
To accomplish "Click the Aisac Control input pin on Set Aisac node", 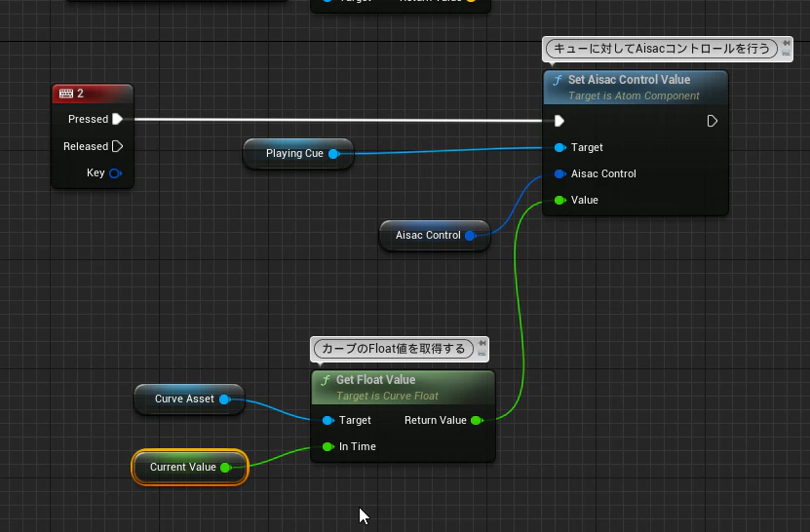I will [x=559, y=174].
